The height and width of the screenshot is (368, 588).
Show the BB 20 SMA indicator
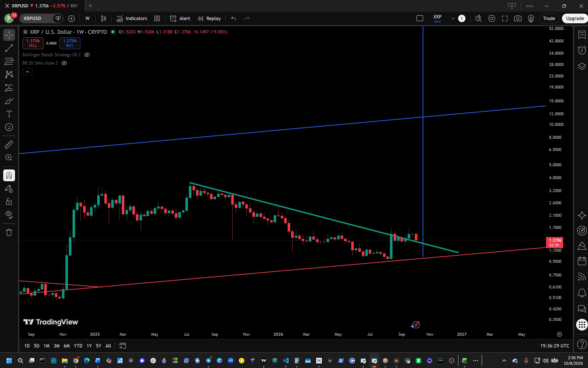pos(64,63)
